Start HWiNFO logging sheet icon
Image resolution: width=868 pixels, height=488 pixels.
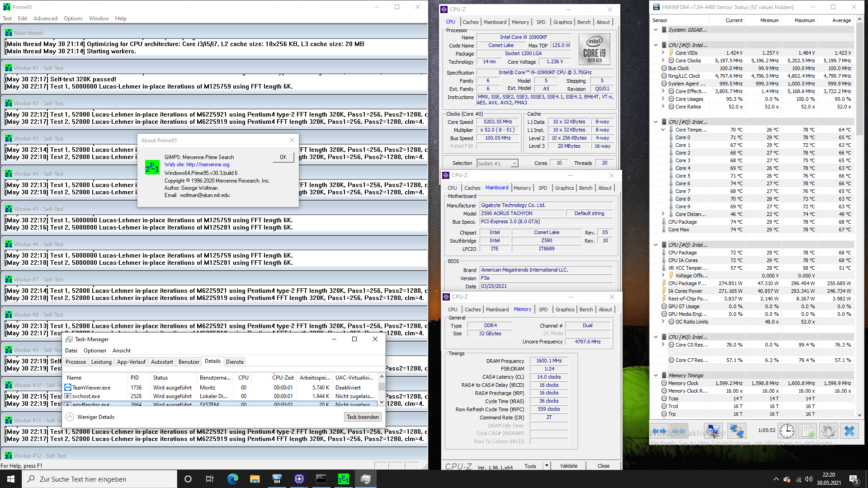pos(808,431)
